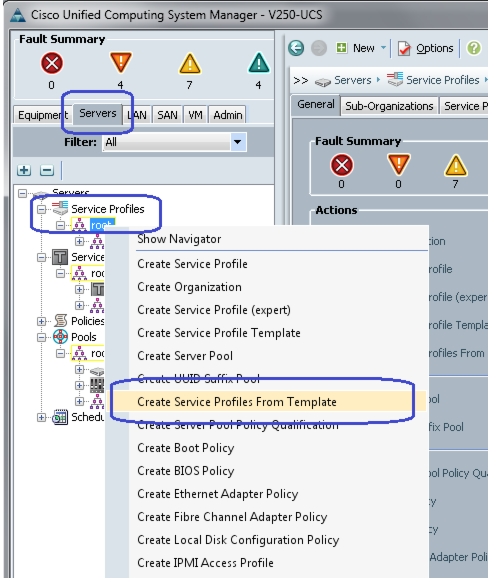Collapse root under Service Profile Templates
This screenshot has width=499, height=582.
click(x=60, y=273)
